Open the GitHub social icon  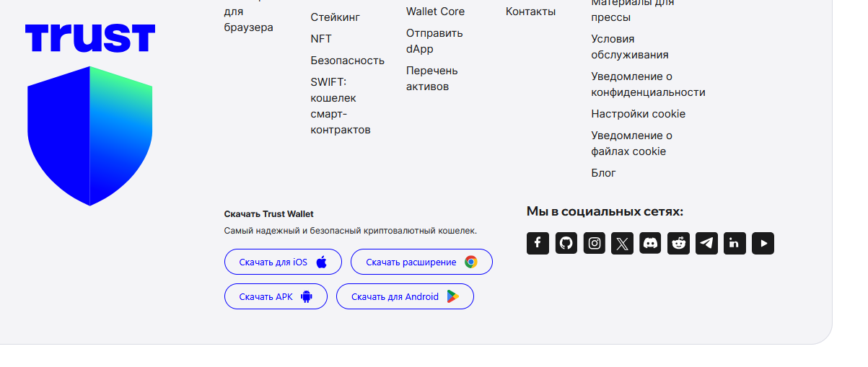(x=566, y=244)
